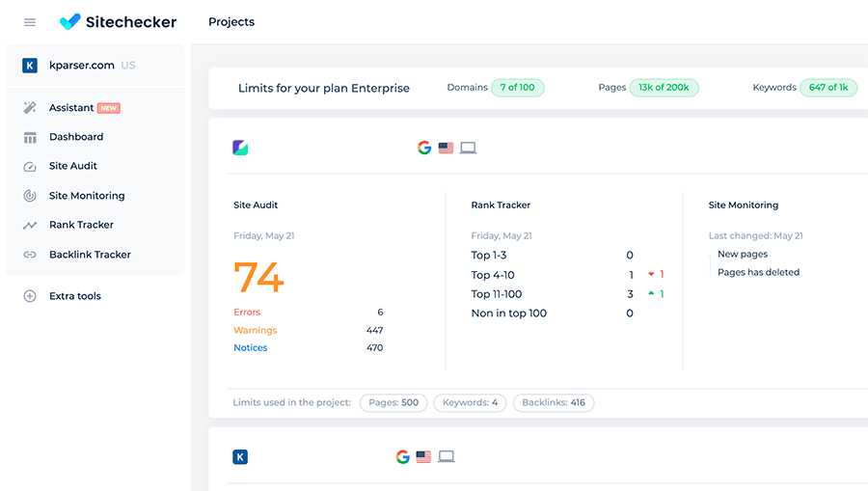Click the Domains 7 of 100 badge
This screenshot has height=491, width=868.
pyautogui.click(x=518, y=88)
